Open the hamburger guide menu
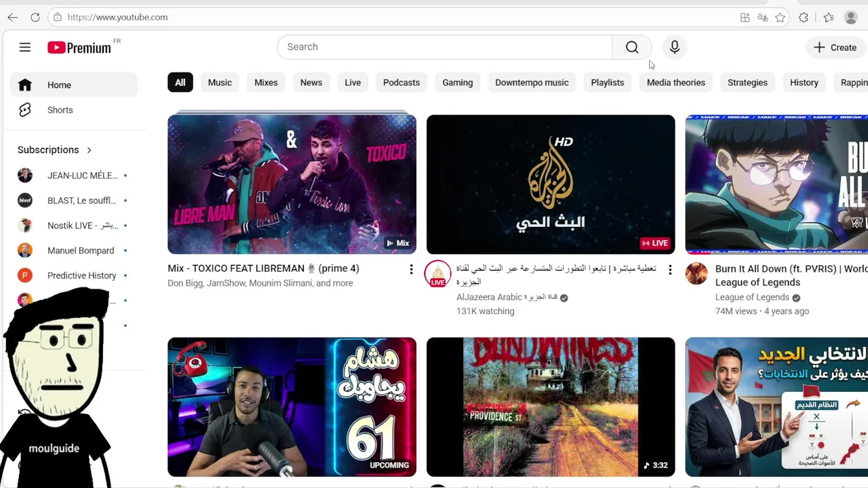The width and height of the screenshot is (868, 488). [x=25, y=47]
